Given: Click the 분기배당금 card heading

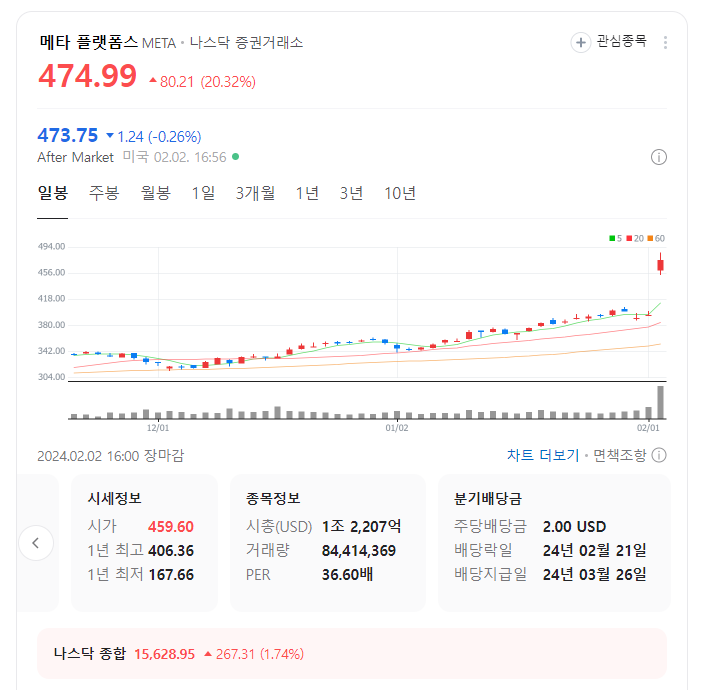Looking at the screenshot, I should tap(488, 498).
